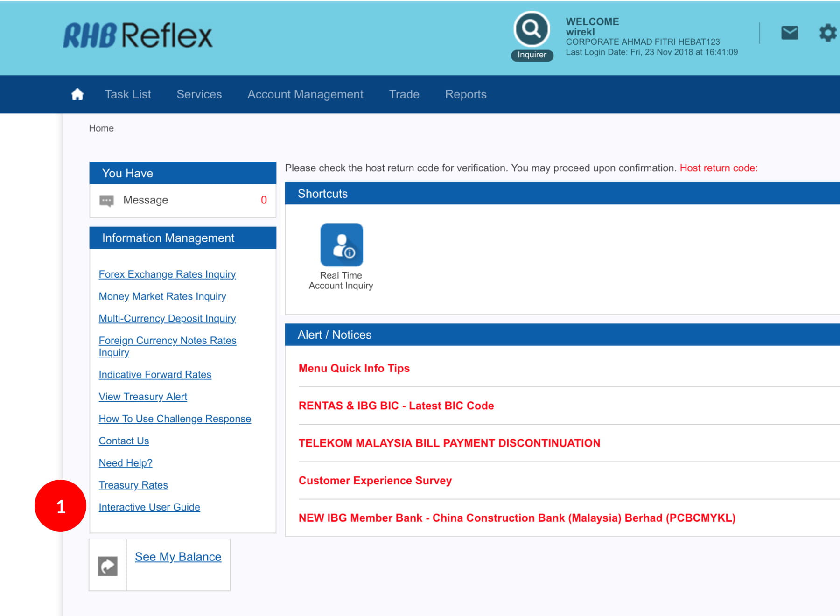Viewport: 840px width, 616px height.
Task: Click the See My Balance link
Action: point(178,557)
